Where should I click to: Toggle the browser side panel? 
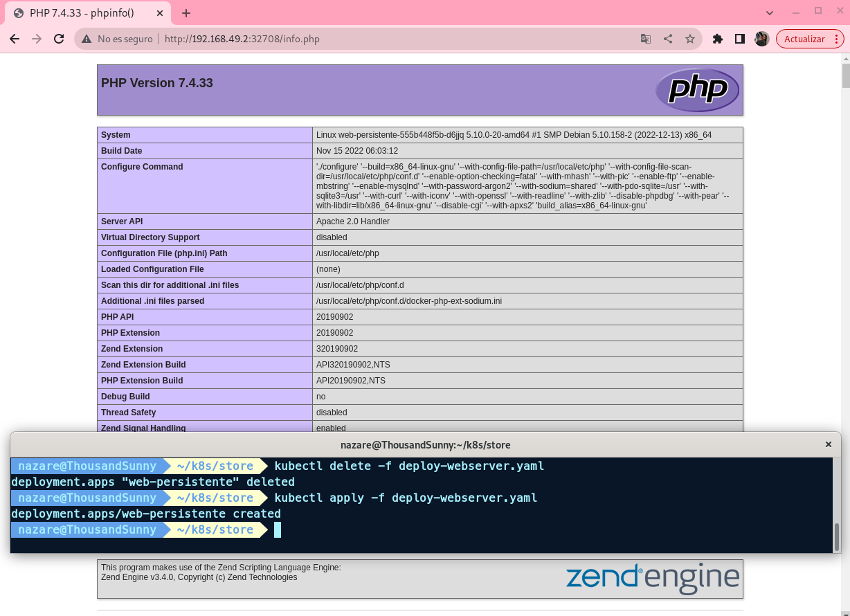pos(740,39)
